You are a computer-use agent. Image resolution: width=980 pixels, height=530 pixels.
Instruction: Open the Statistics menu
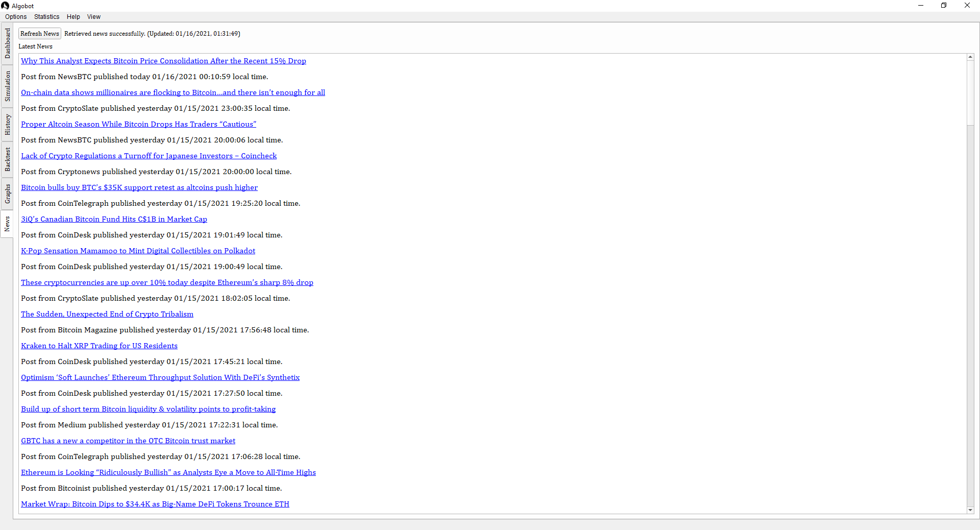(x=46, y=17)
